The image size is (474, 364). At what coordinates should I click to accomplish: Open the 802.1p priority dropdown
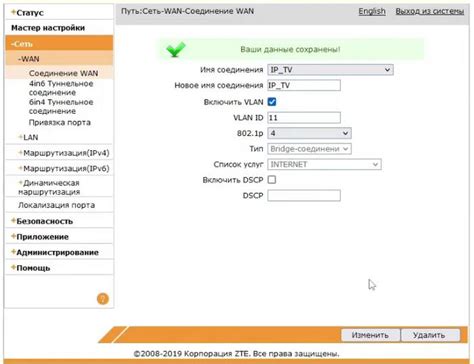pyautogui.click(x=309, y=133)
